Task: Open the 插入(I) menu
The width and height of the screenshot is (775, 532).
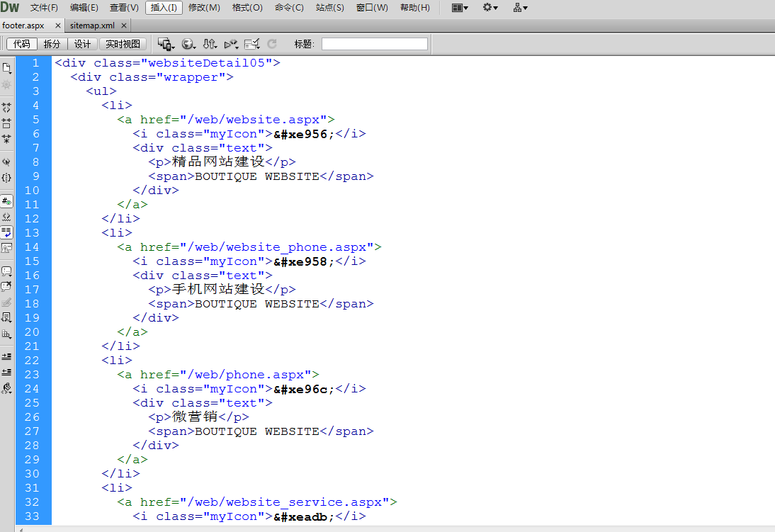Action: pyautogui.click(x=164, y=8)
